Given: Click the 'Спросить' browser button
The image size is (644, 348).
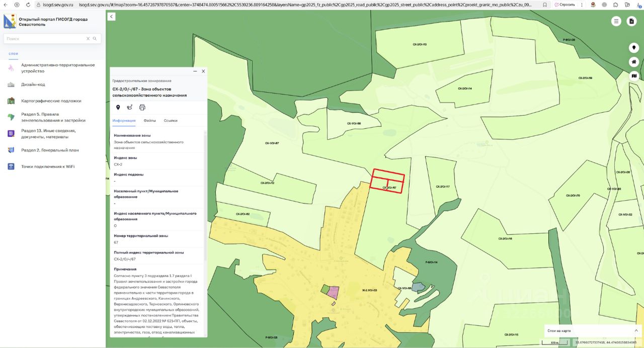Looking at the screenshot, I should [565, 5].
